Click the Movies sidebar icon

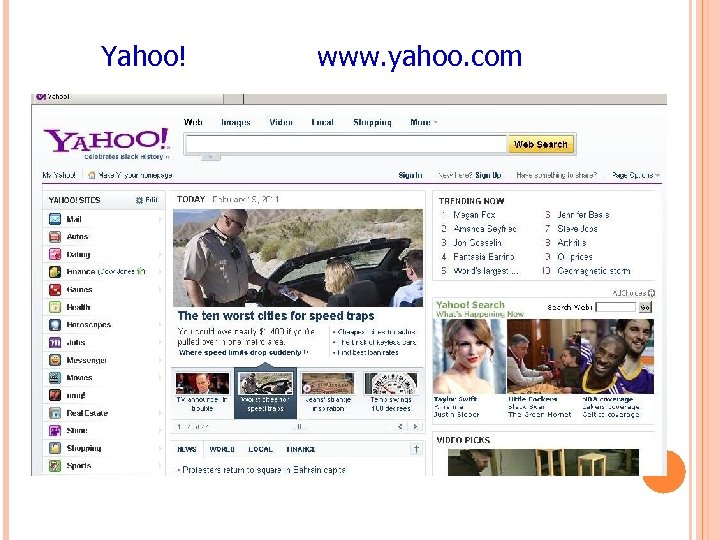click(55, 378)
